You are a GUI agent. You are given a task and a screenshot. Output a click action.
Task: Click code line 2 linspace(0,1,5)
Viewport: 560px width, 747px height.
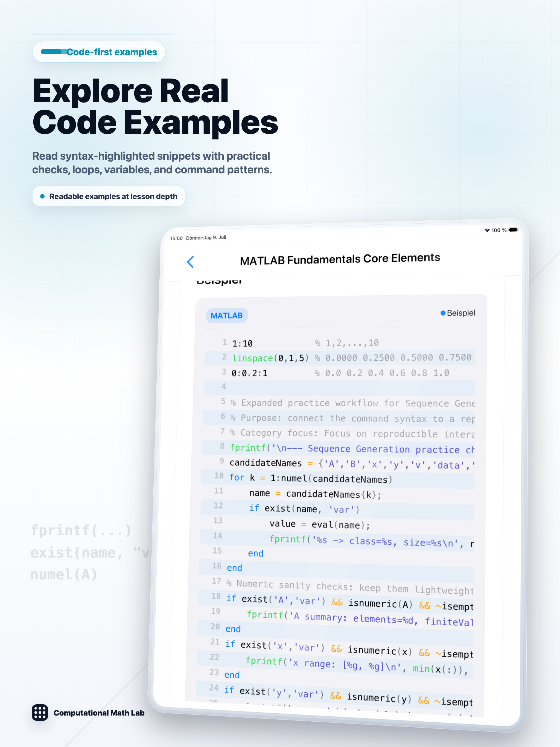click(x=270, y=358)
